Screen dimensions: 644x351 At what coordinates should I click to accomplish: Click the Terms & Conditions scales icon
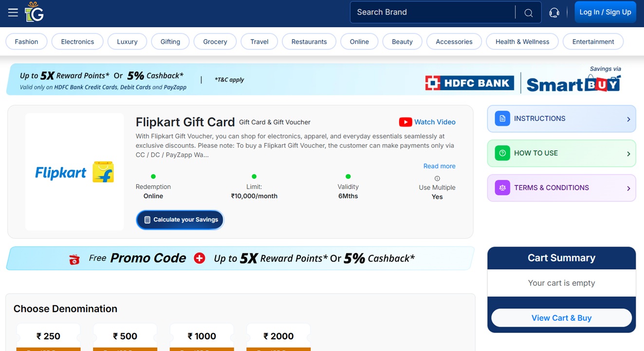point(502,188)
